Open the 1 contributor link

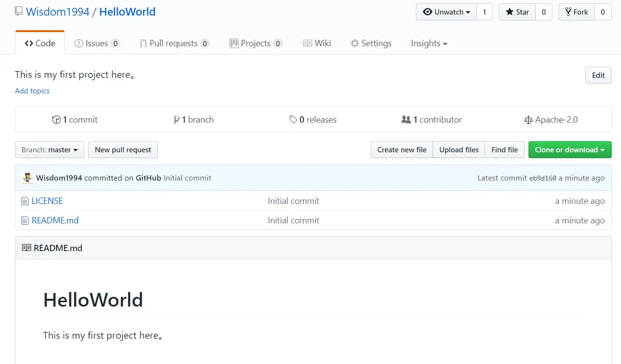pos(432,120)
